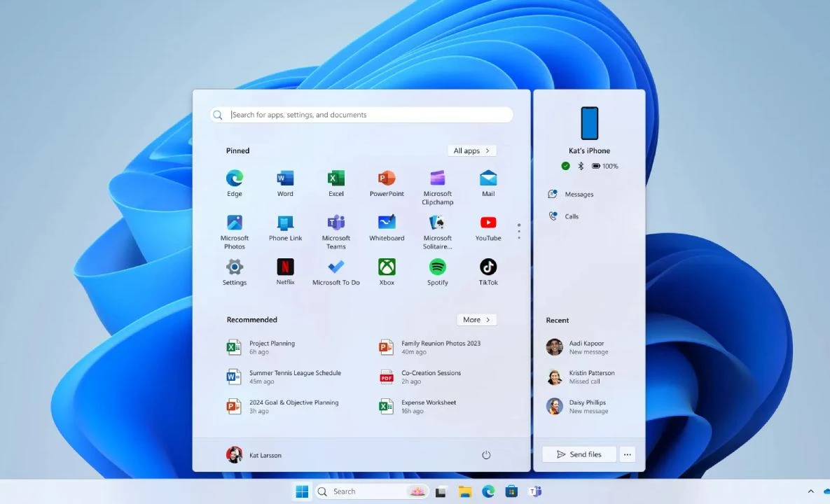Click the power button icon
The width and height of the screenshot is (830, 504).
point(486,455)
